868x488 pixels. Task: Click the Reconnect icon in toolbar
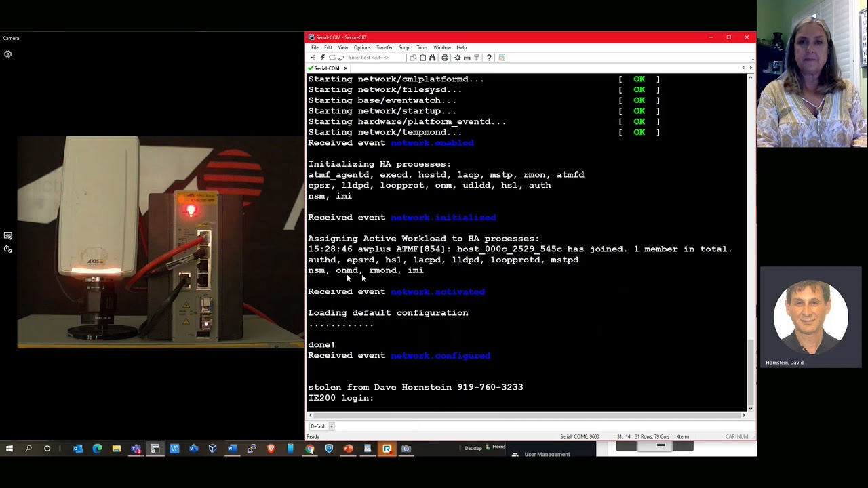[x=332, y=58]
